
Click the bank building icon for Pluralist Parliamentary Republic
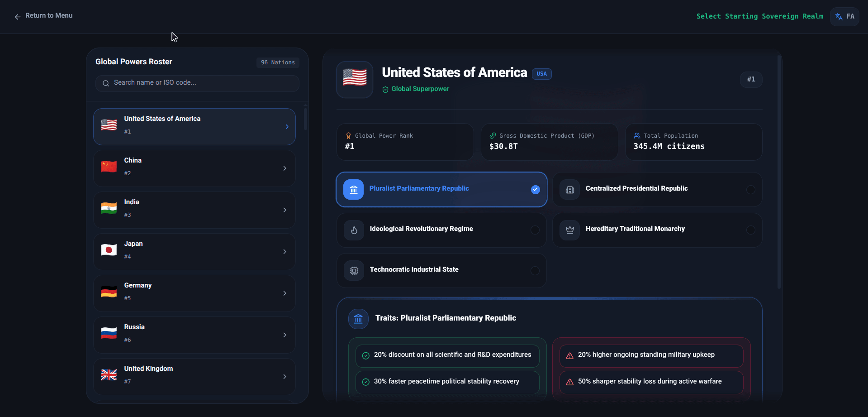tap(354, 190)
